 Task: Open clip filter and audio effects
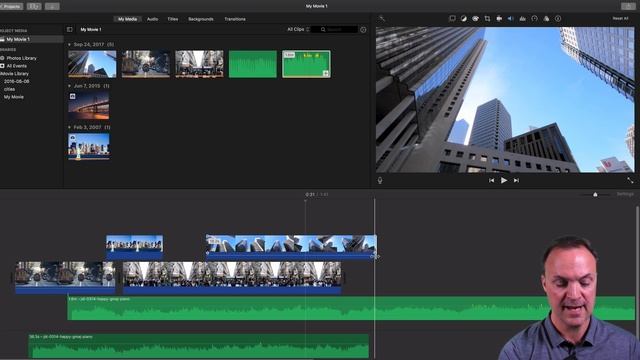546,18
